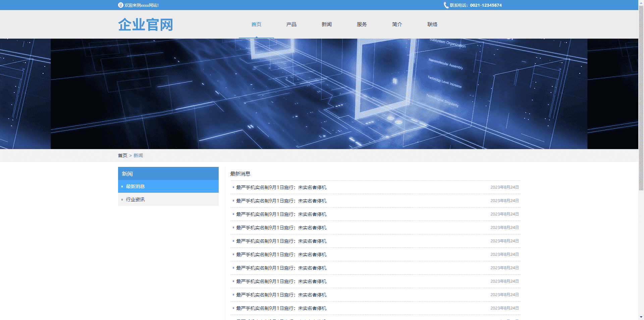644x320 pixels.
Task: Open the 首页 navigation tab
Action: [256, 24]
